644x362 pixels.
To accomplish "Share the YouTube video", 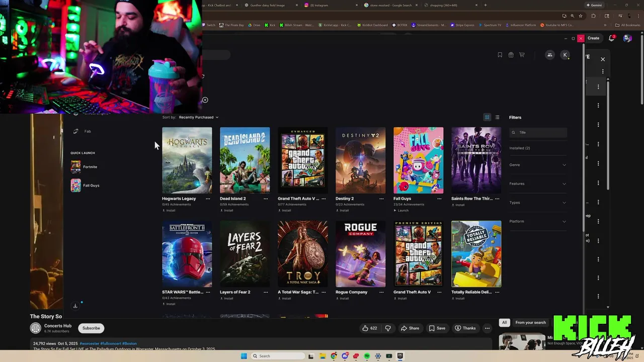I will 410,328.
